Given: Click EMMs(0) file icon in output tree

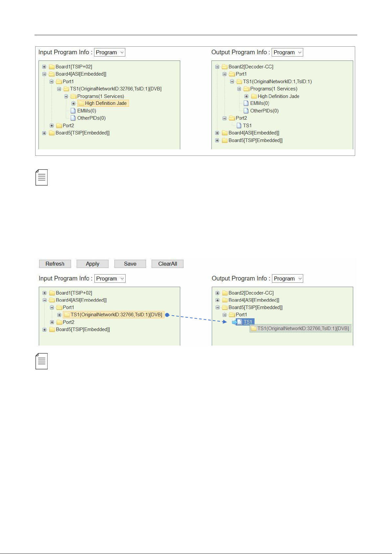Looking at the screenshot, I should [246, 103].
